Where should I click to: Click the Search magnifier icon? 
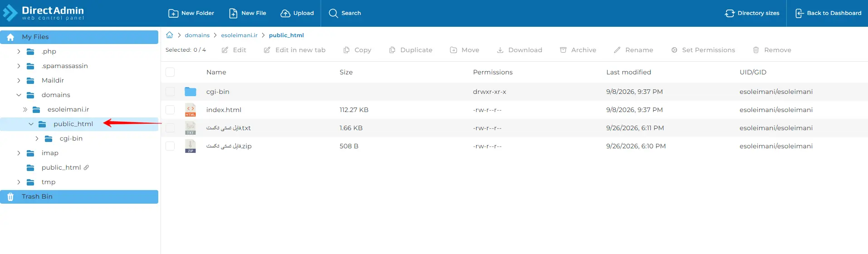(x=333, y=13)
